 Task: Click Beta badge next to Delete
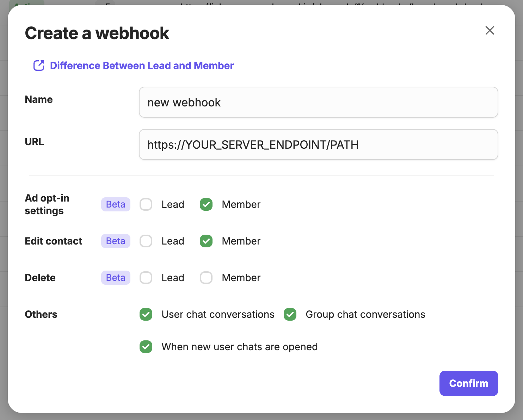pyautogui.click(x=116, y=278)
